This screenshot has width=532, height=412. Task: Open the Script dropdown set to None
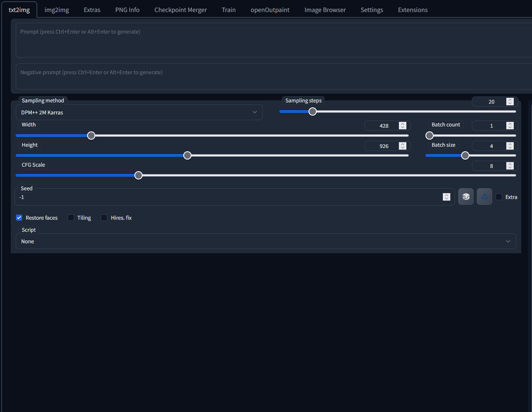[266, 241]
